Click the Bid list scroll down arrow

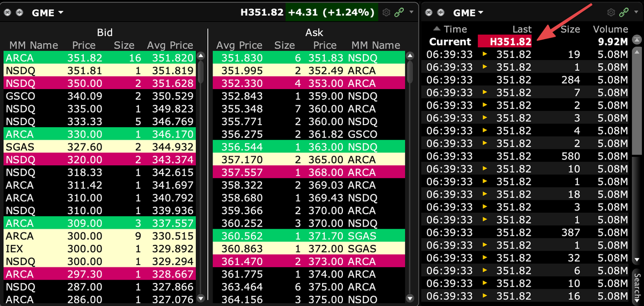pos(201,297)
